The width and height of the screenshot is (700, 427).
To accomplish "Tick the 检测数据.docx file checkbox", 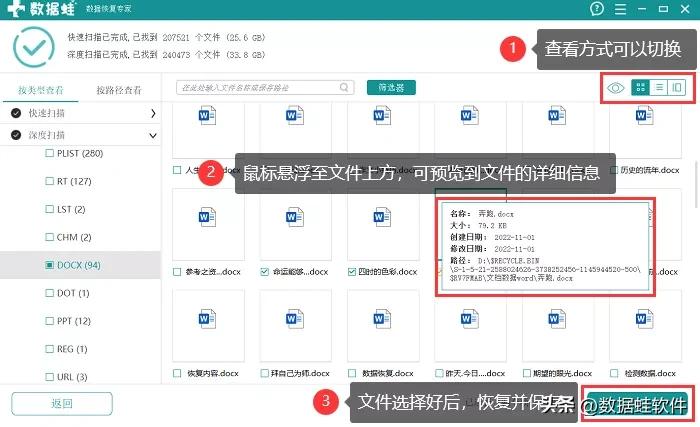I will pyautogui.click(x=614, y=373).
